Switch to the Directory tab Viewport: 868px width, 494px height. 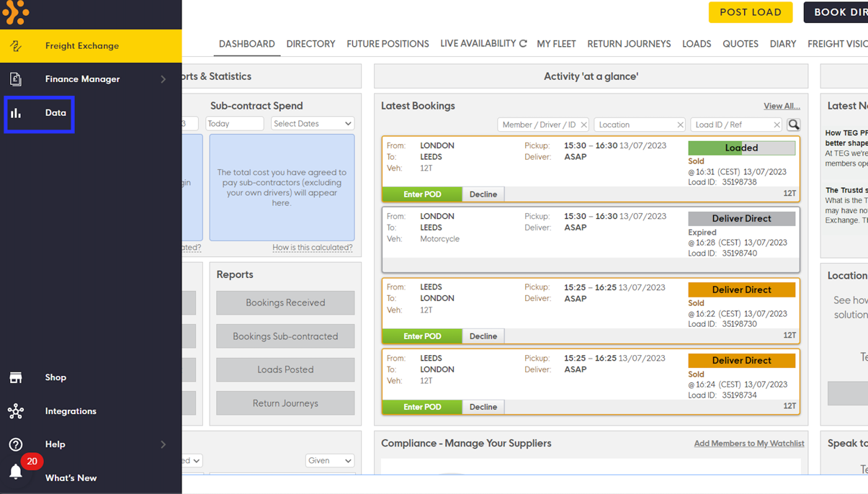pyautogui.click(x=310, y=44)
